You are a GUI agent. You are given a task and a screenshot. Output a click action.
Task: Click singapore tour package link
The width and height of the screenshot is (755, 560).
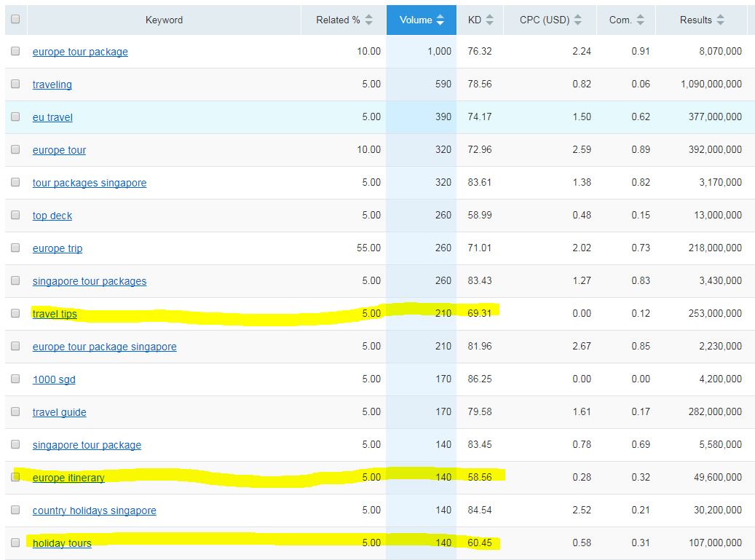(87, 444)
